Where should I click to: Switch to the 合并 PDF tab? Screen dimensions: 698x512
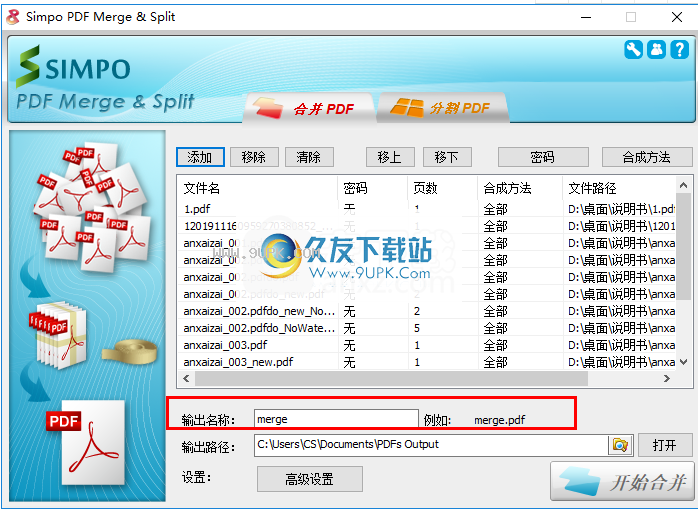click(308, 108)
